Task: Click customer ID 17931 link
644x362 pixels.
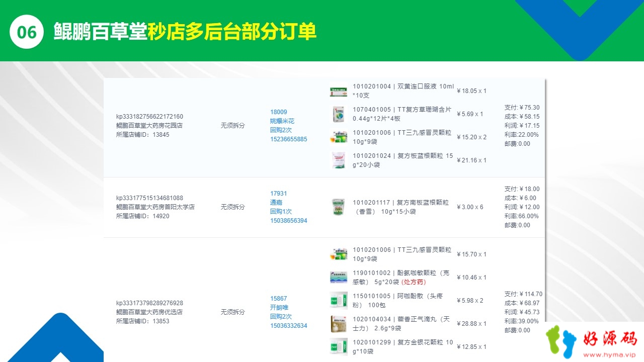Action: tap(279, 194)
